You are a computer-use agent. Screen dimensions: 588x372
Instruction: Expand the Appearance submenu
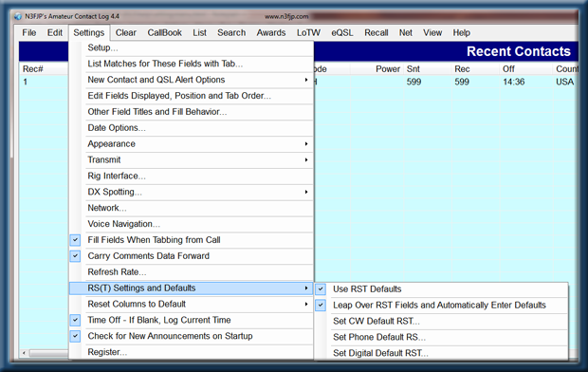click(x=192, y=144)
